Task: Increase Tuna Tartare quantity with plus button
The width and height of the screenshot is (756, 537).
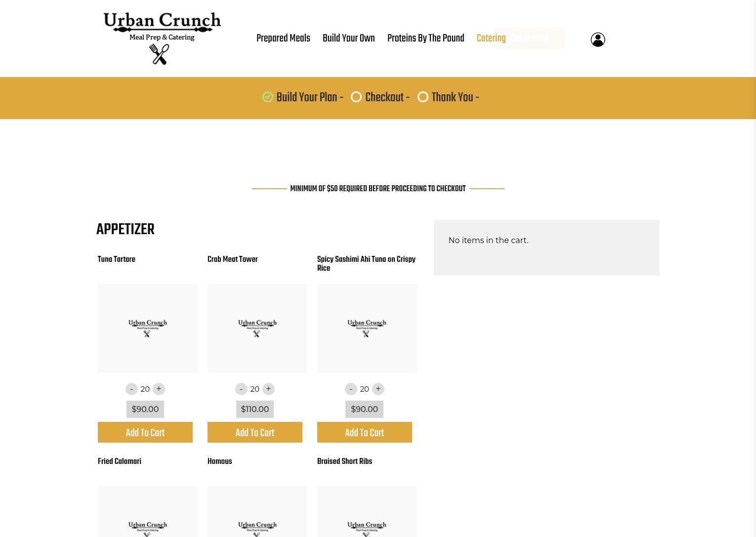Action: click(x=159, y=389)
